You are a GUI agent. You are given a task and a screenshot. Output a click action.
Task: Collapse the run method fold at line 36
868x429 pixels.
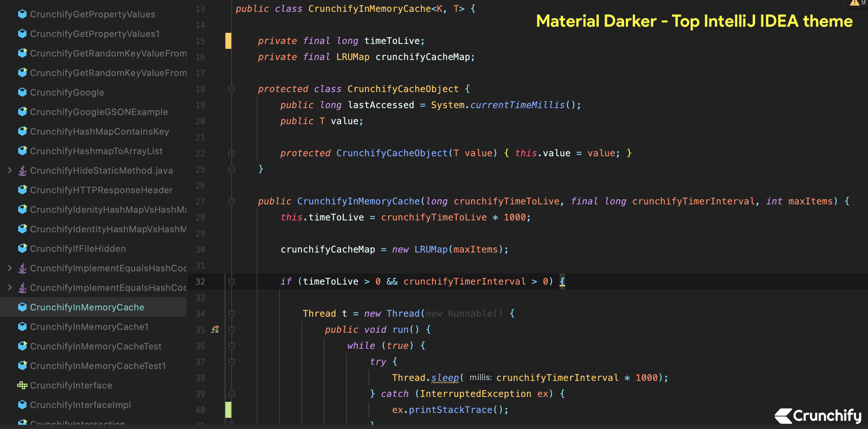coord(231,346)
